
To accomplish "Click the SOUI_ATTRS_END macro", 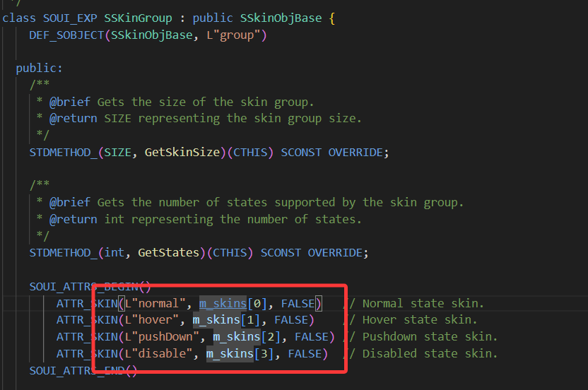I will (x=76, y=370).
